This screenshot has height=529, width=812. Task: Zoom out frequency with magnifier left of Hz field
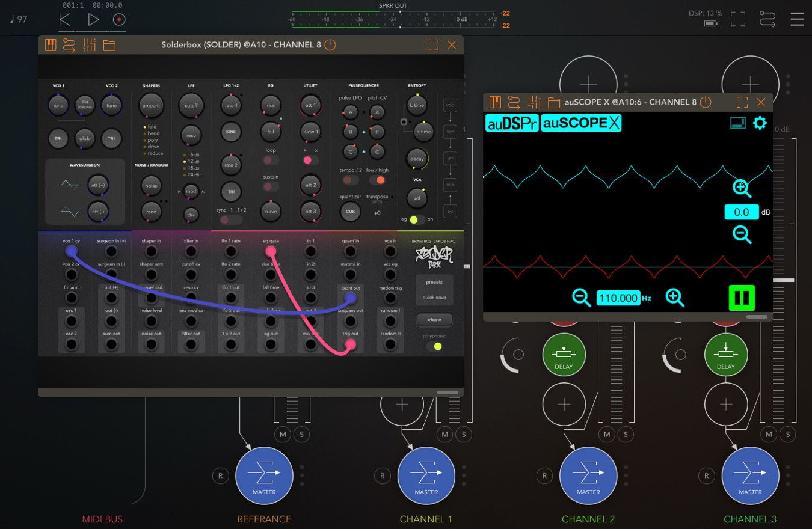[x=581, y=298]
